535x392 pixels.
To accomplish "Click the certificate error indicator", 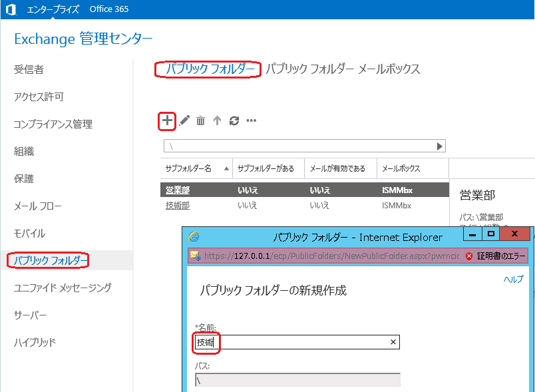I will pos(495,256).
